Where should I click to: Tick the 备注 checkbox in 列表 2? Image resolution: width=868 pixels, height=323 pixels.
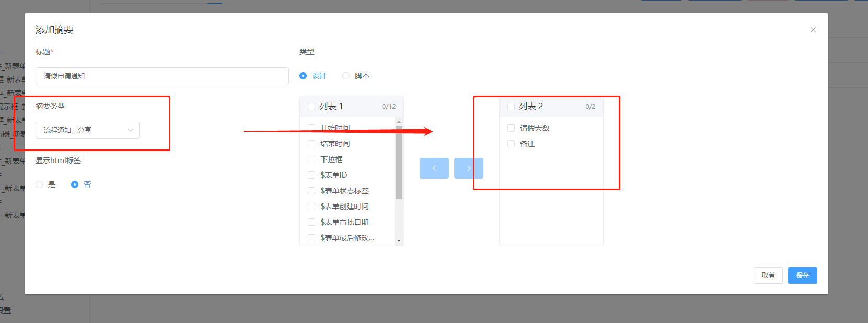point(511,144)
